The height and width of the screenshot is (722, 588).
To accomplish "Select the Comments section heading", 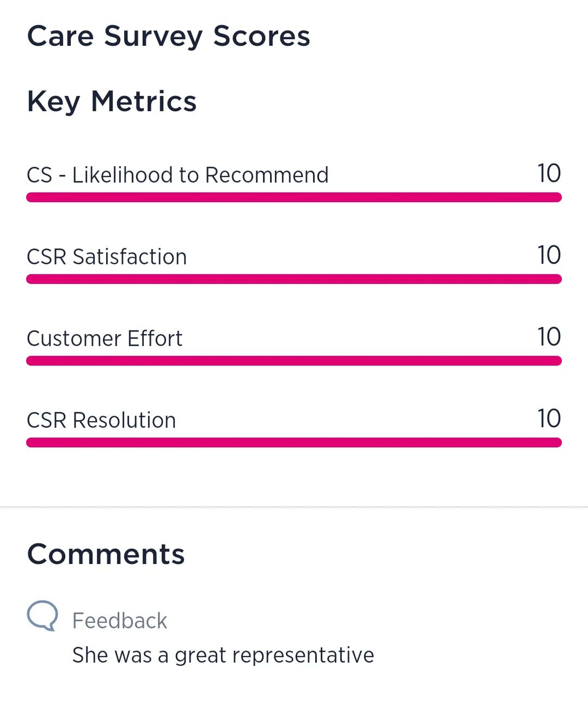I will coord(106,554).
